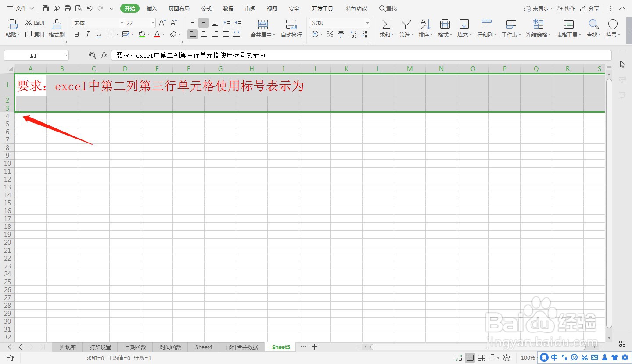
Task: Toggle underline formatting
Action: pyautogui.click(x=99, y=34)
